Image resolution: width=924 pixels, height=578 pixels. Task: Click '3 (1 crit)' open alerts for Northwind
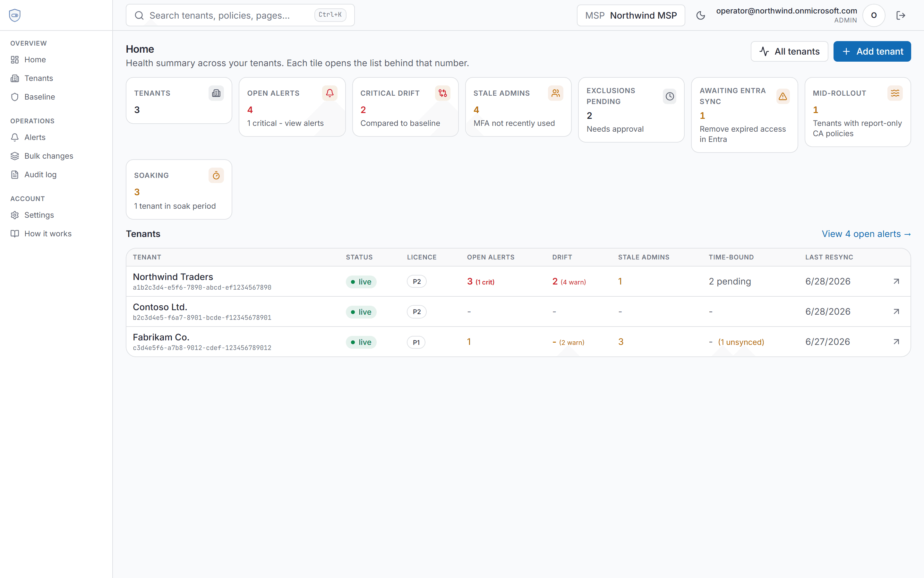481,282
